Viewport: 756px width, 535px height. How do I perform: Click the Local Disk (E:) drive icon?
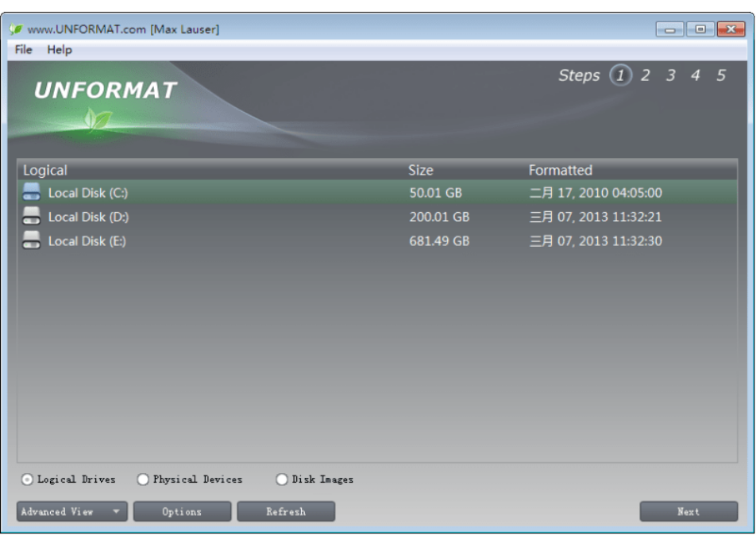click(31, 240)
